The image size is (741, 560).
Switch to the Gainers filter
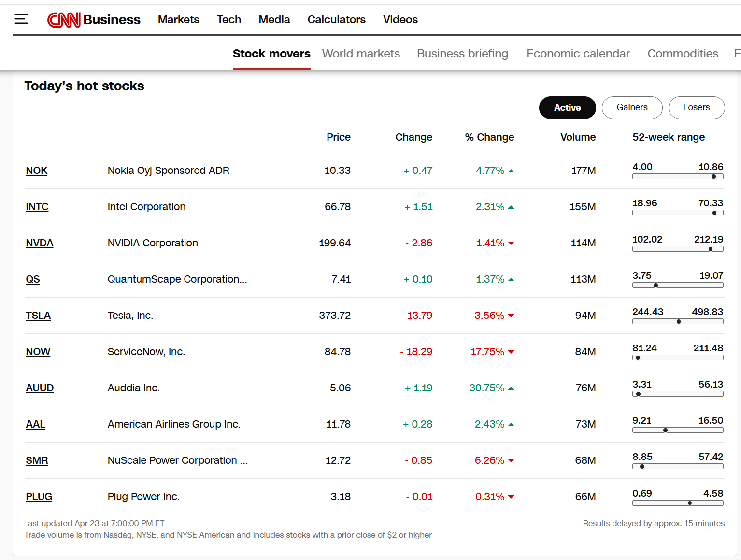tap(632, 108)
